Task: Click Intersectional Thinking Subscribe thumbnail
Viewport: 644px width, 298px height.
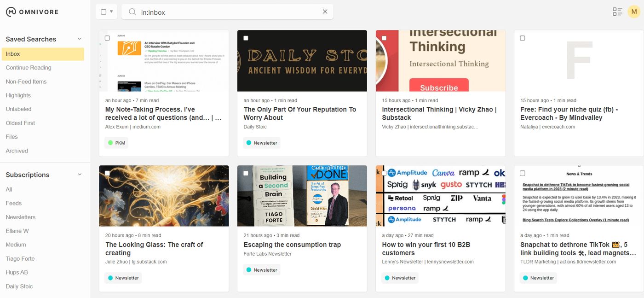Action: 441,61
